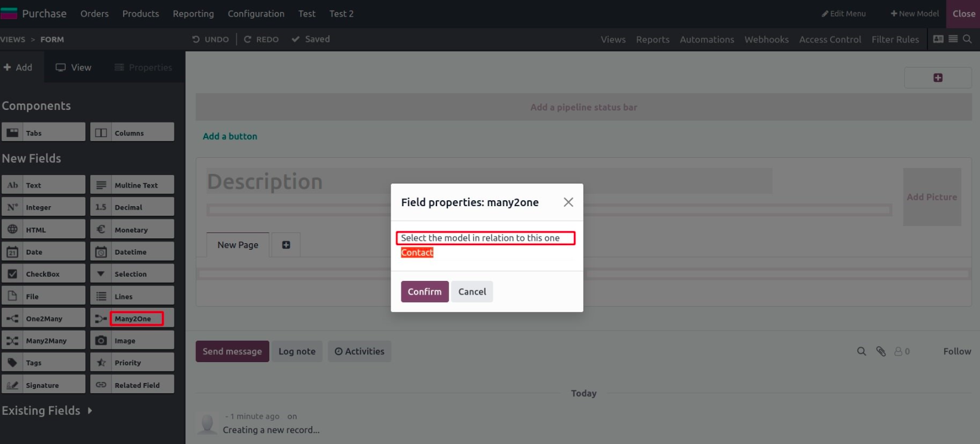Viewport: 980px width, 444px height.
Task: Select the HTML globe icon
Action: click(13, 229)
